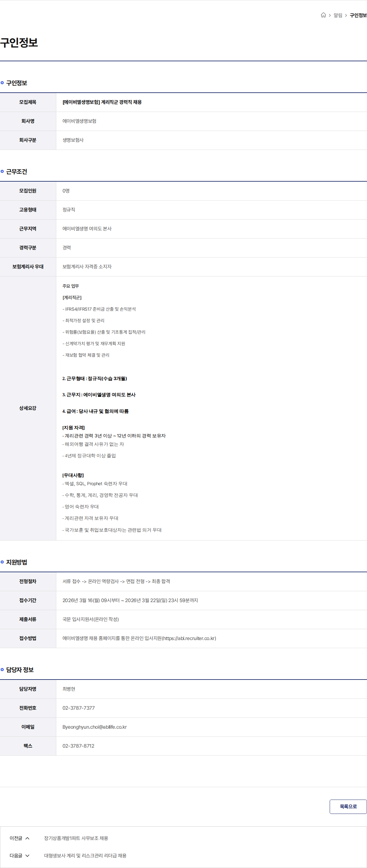Click the 이전글 up chevron icon
Screen dimensions: 367x868
27,838
